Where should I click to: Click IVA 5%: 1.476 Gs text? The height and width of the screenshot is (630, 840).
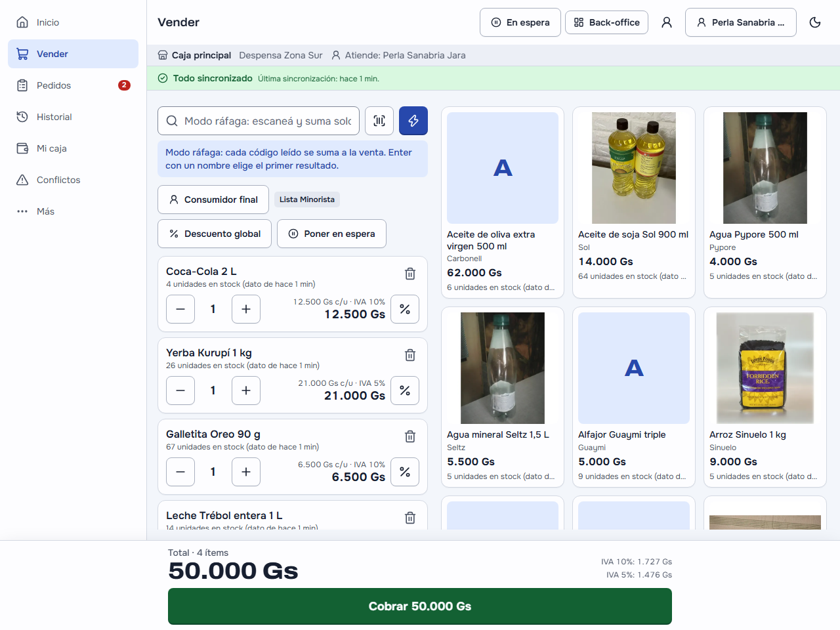pyautogui.click(x=639, y=575)
